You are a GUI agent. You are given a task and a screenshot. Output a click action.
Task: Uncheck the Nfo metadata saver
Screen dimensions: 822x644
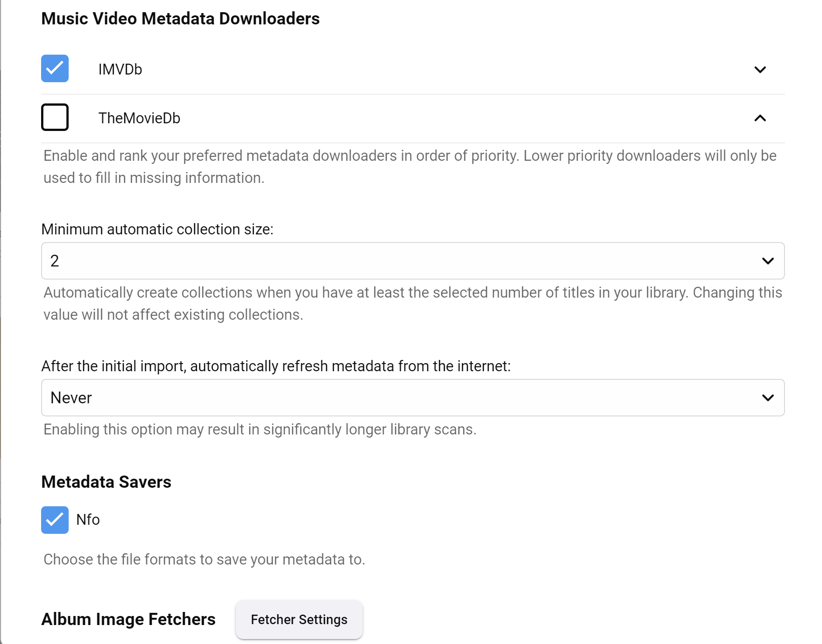(55, 520)
